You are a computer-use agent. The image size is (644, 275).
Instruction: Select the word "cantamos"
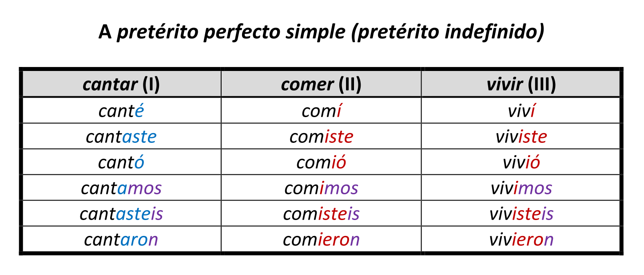(121, 188)
